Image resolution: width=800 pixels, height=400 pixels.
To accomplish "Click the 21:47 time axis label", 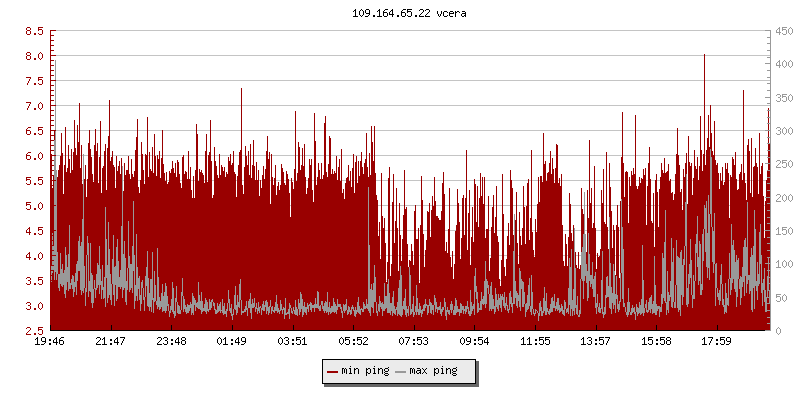I will point(110,342).
